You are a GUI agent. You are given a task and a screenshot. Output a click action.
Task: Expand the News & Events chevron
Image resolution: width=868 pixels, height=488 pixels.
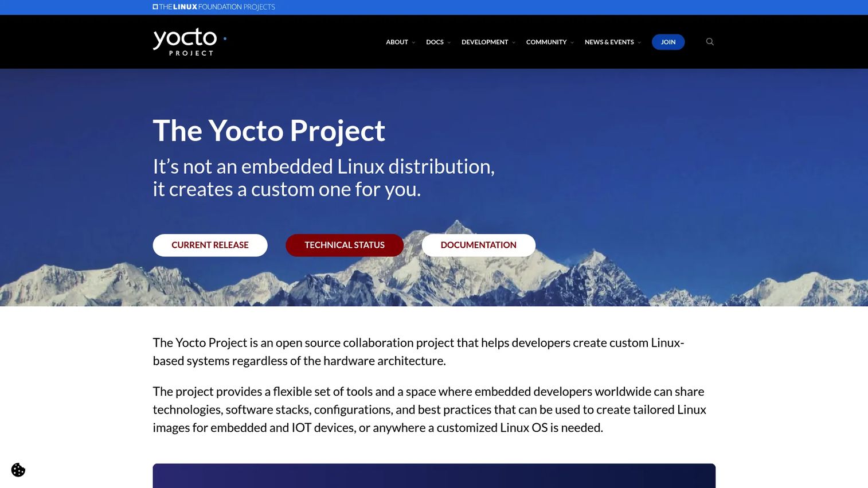(x=639, y=42)
